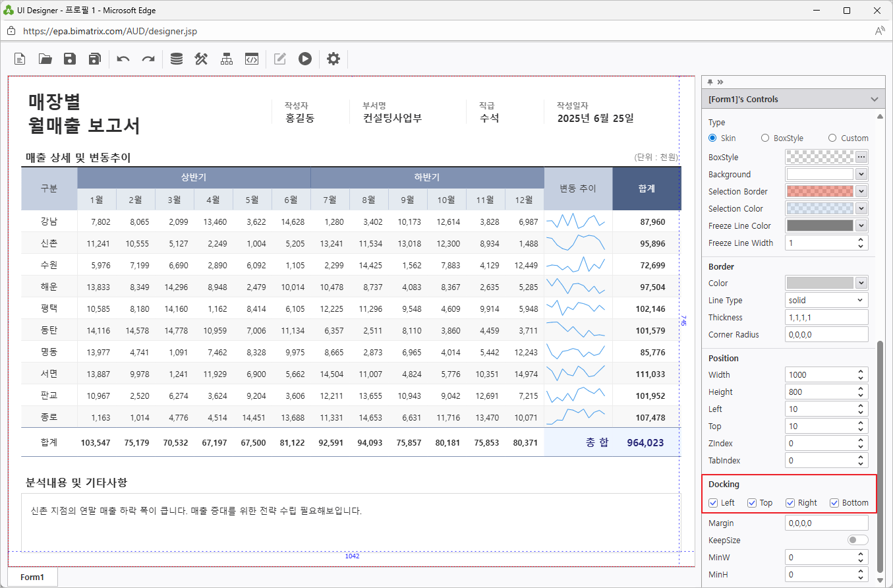
Task: Open the hierarchy structure icon
Action: tap(227, 59)
